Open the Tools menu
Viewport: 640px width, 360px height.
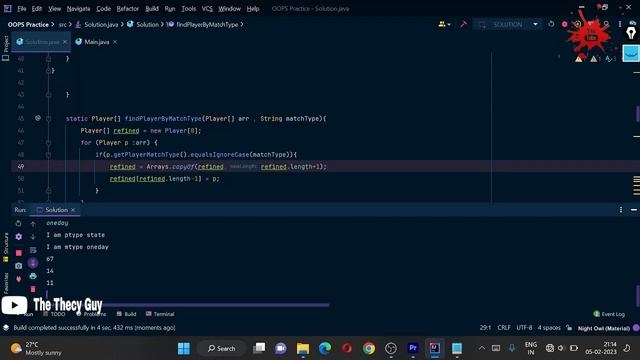188,9
